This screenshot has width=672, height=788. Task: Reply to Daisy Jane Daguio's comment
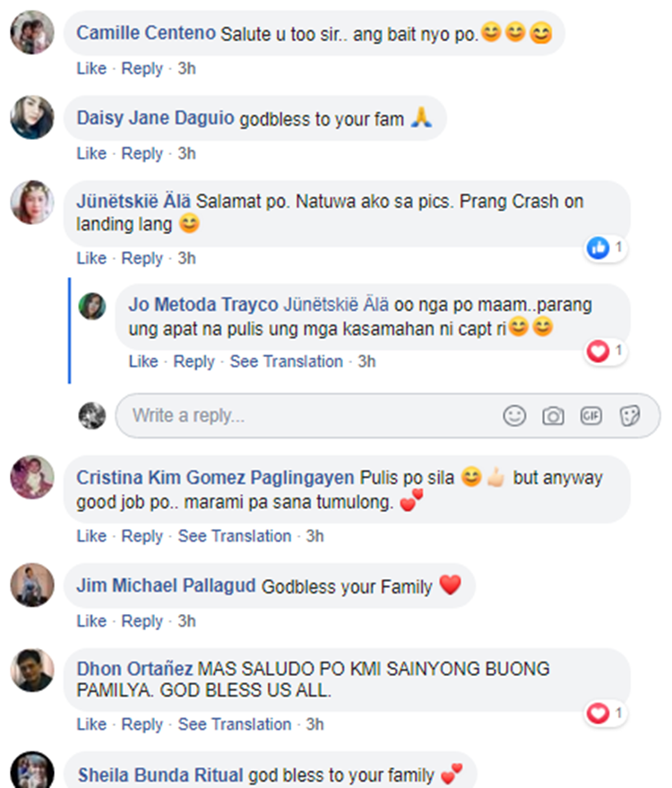142,153
